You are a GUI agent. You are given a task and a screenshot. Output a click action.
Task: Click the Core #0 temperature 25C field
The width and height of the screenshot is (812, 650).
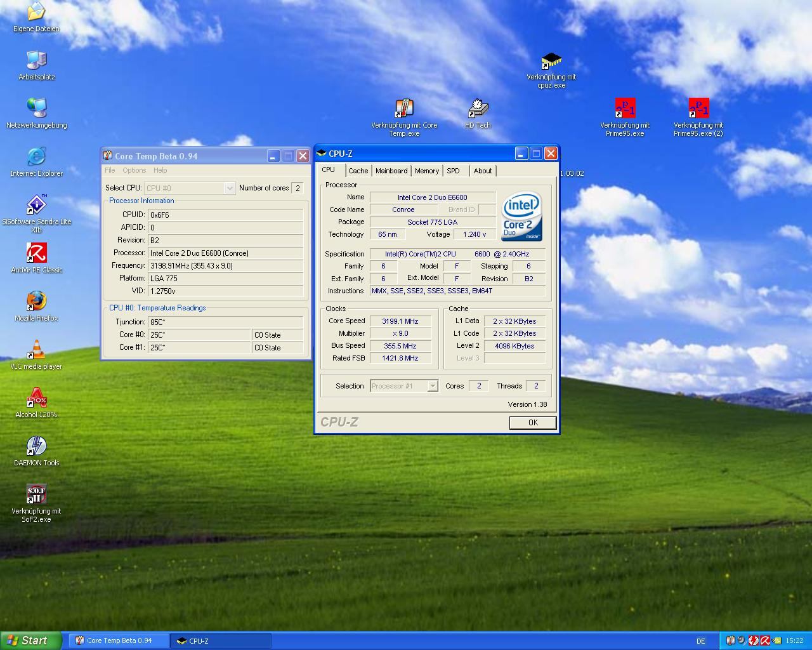[199, 335]
